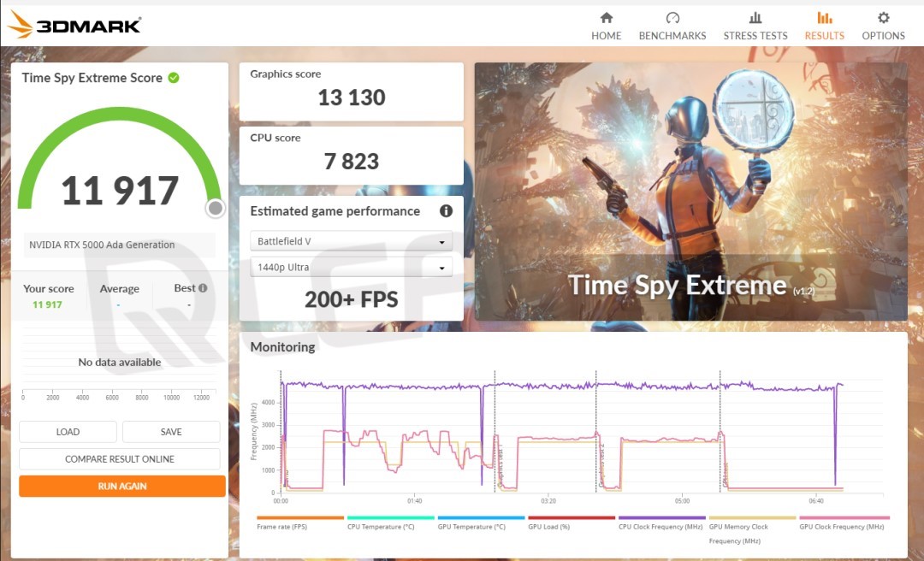Toggle the Frame rate (FPS) legend line
924x561 pixels.
point(299,518)
